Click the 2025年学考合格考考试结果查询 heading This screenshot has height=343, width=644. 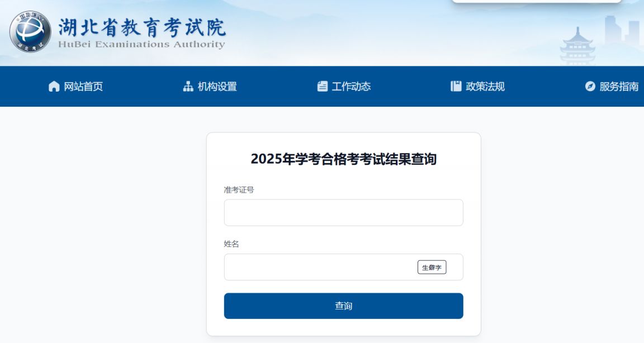click(343, 159)
